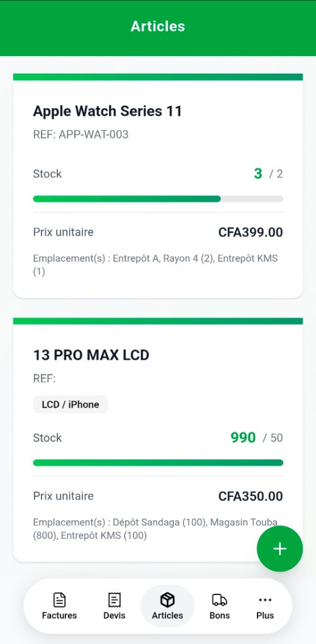Open the 13 PRO MAX LCD article
Screen dimensions: 316x644
click(x=158, y=440)
